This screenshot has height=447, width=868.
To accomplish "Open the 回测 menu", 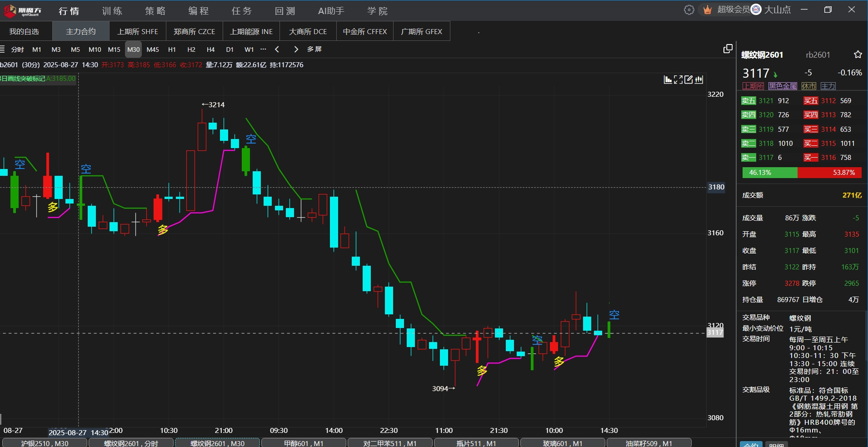I will tap(285, 11).
